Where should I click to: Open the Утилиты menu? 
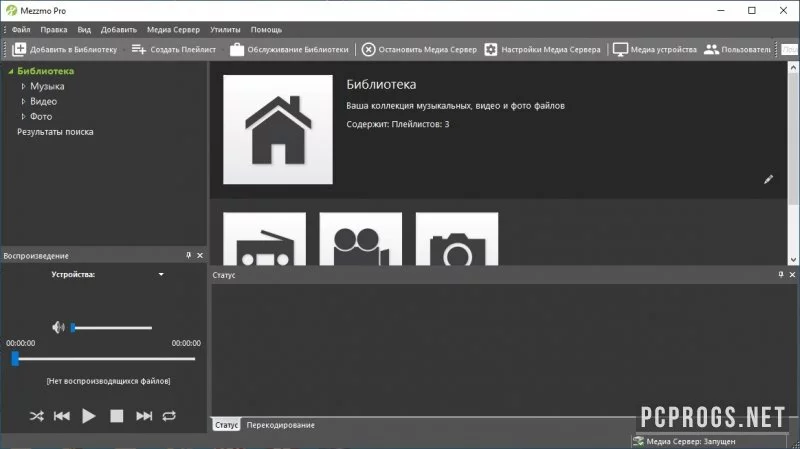click(225, 30)
